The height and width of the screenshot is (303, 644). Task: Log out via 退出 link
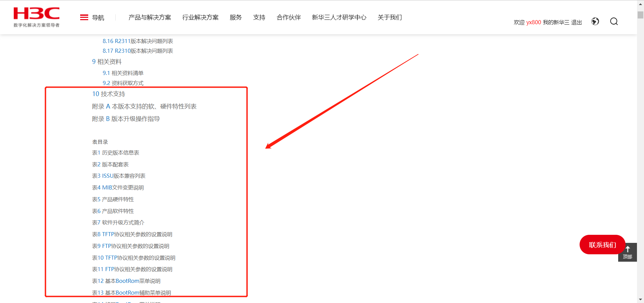577,23
